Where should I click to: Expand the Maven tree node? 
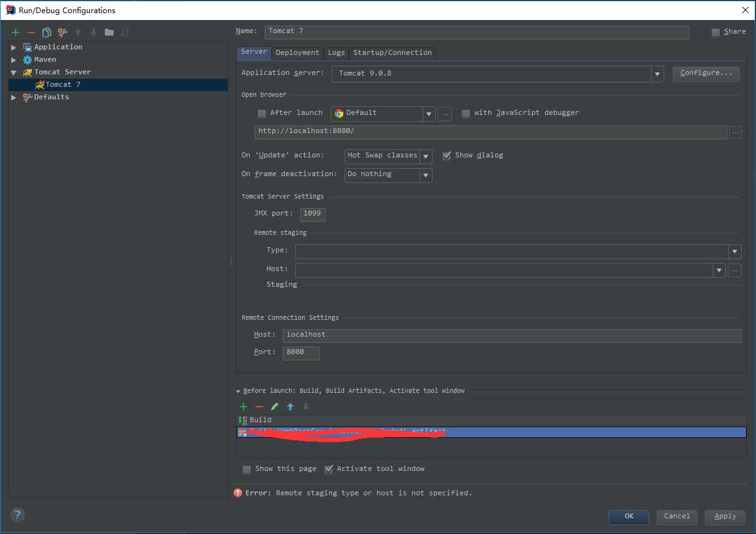[14, 60]
